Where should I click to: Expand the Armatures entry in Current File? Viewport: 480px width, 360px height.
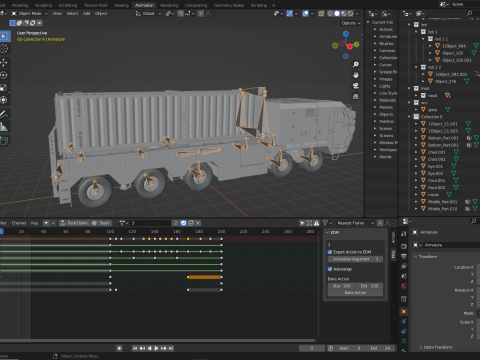coord(375,36)
